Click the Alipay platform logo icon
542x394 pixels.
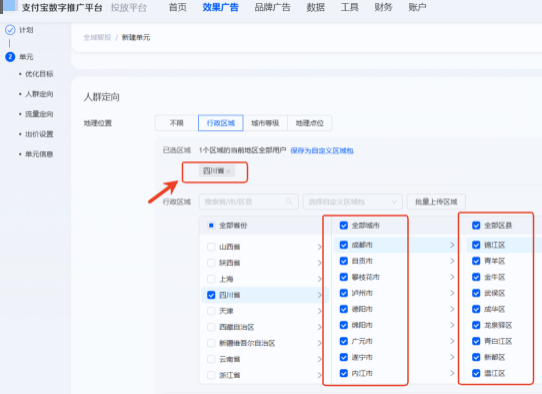pos(9,6)
